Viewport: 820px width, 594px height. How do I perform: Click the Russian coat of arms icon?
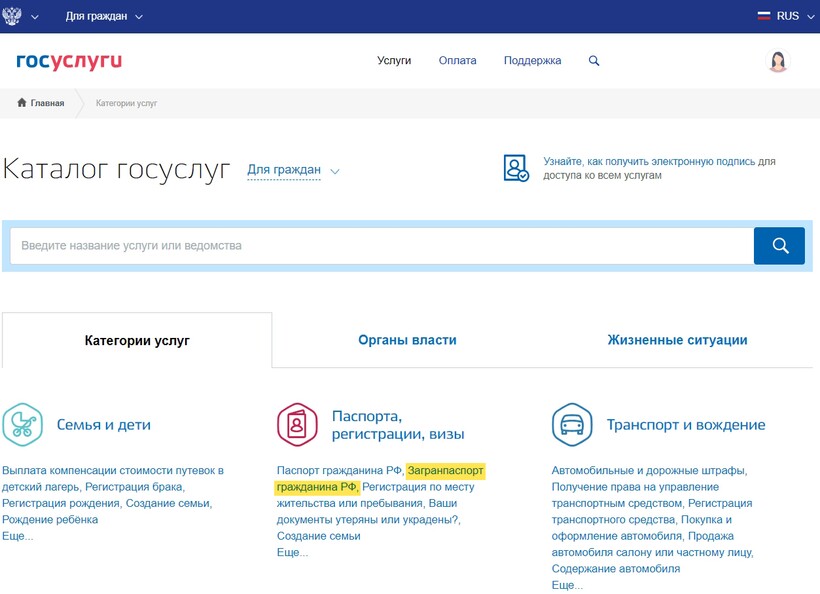(13, 16)
